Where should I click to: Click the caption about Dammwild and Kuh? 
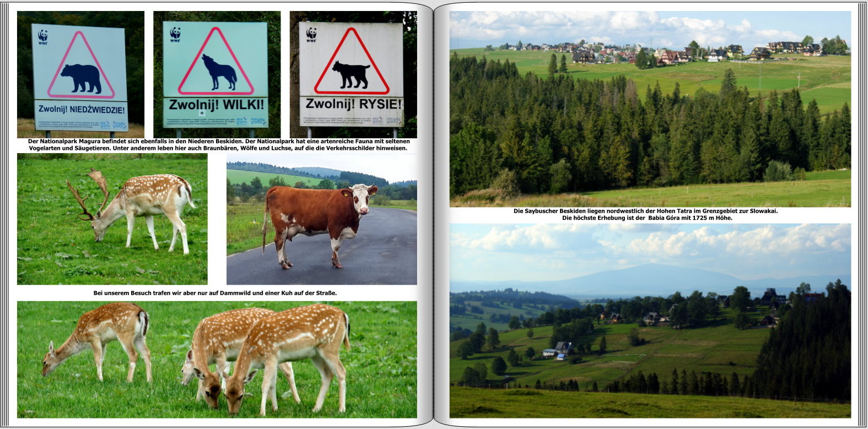[215, 293]
